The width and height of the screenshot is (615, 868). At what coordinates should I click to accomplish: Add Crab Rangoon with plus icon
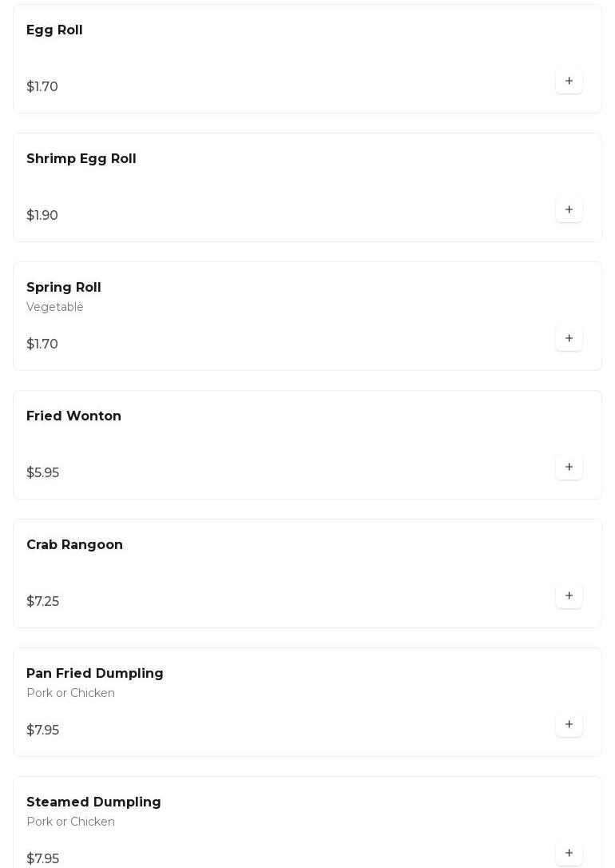(569, 595)
